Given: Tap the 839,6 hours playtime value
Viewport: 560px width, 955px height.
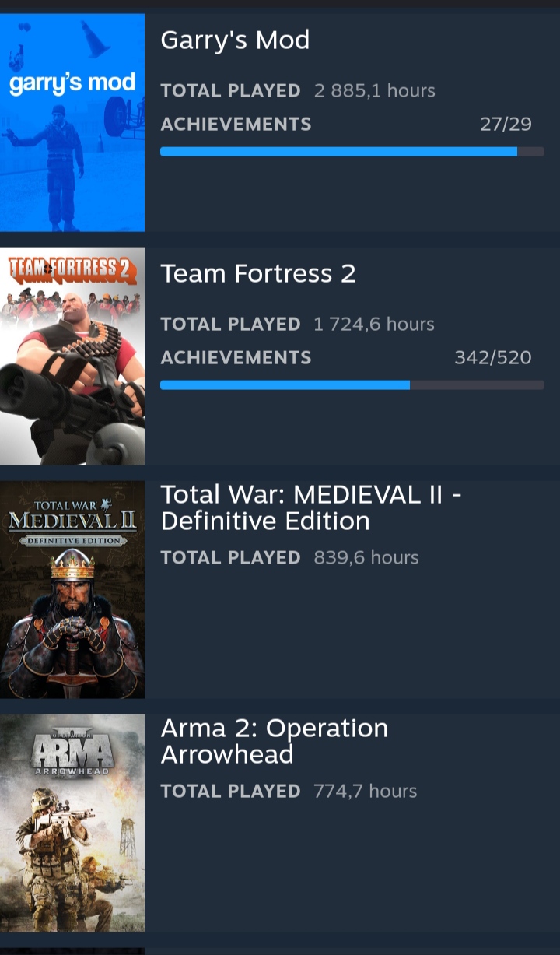Looking at the screenshot, I should coord(366,558).
